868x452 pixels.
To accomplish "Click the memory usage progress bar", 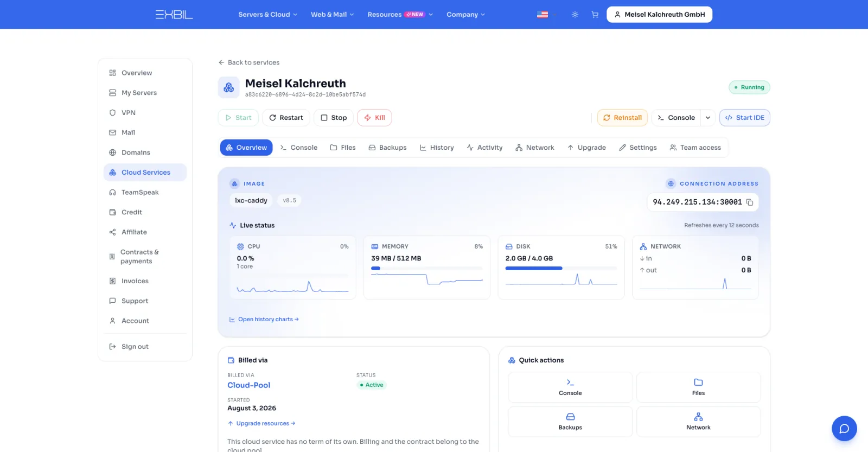I will pos(427,268).
